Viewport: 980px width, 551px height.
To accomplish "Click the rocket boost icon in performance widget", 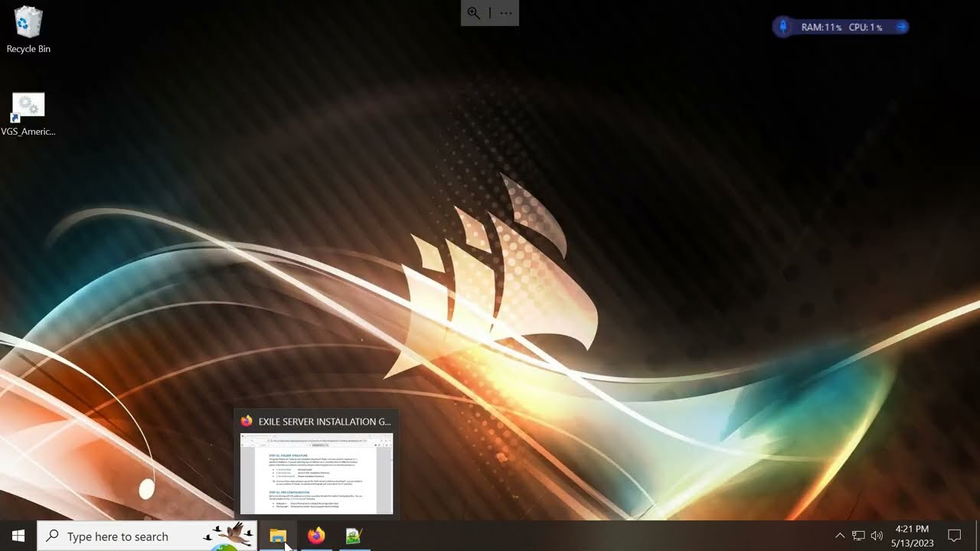I will click(x=783, y=27).
